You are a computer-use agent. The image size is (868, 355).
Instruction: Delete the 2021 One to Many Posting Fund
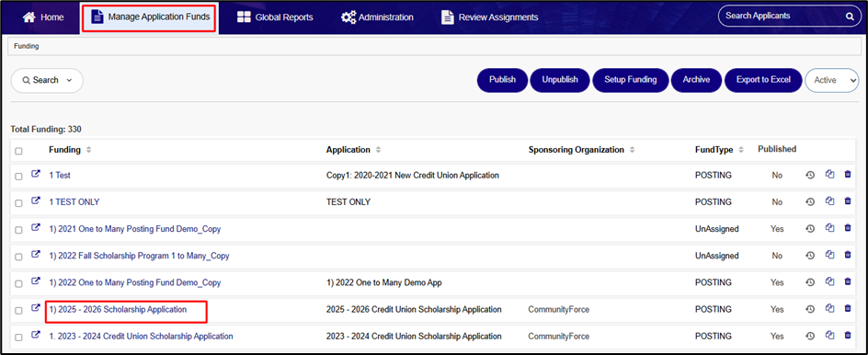pos(848,228)
